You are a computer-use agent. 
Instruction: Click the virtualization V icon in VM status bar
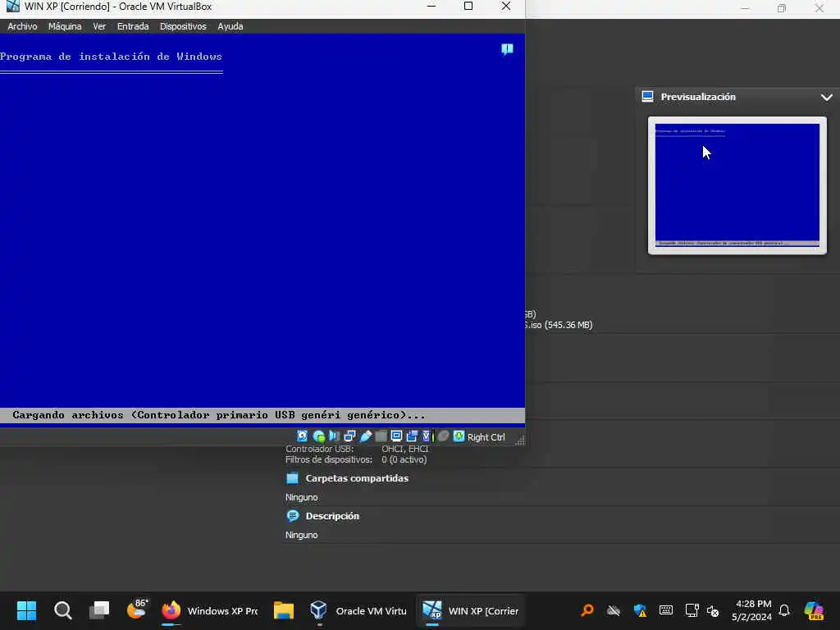427,436
